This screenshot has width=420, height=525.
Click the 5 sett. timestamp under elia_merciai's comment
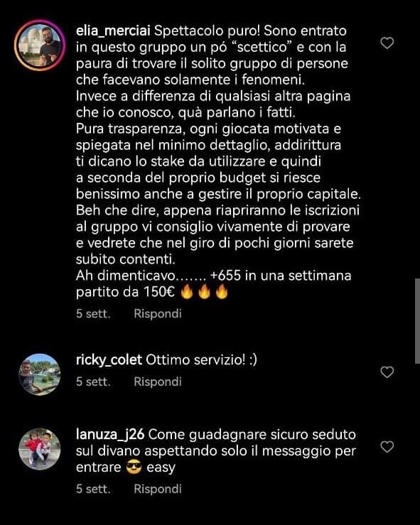(x=93, y=314)
